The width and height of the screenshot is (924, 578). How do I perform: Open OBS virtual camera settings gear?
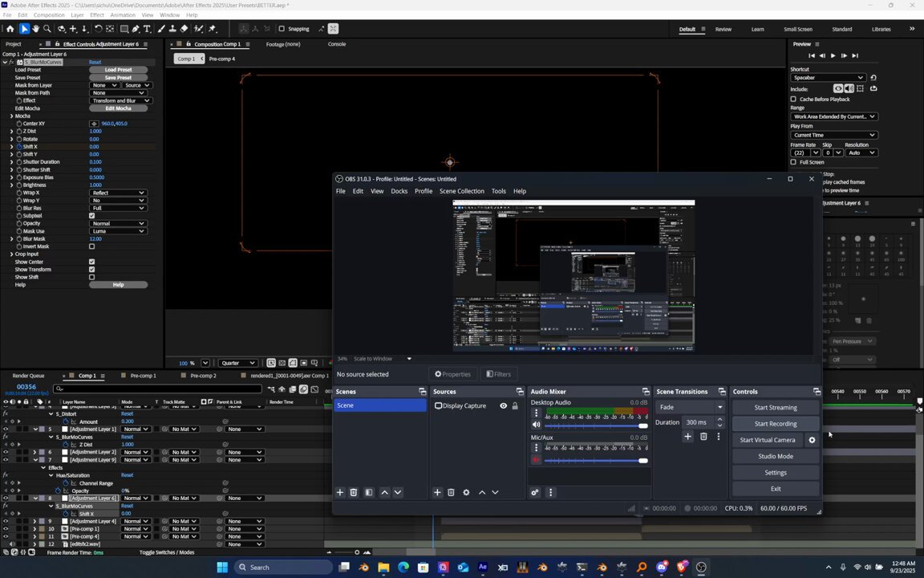point(812,440)
